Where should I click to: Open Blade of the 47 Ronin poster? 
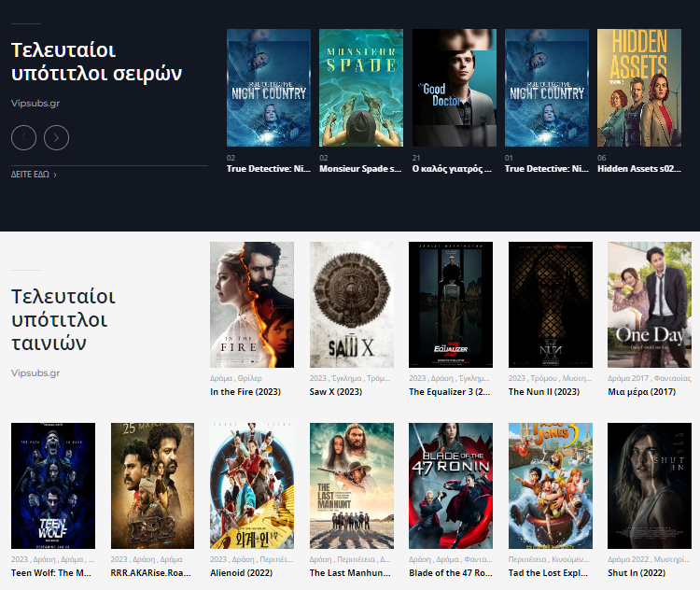[451, 486]
